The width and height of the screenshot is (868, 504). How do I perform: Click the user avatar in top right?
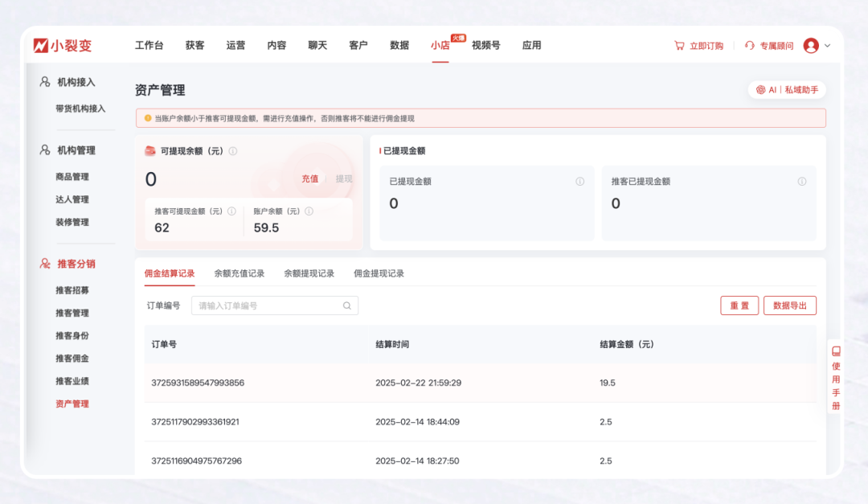[811, 46]
